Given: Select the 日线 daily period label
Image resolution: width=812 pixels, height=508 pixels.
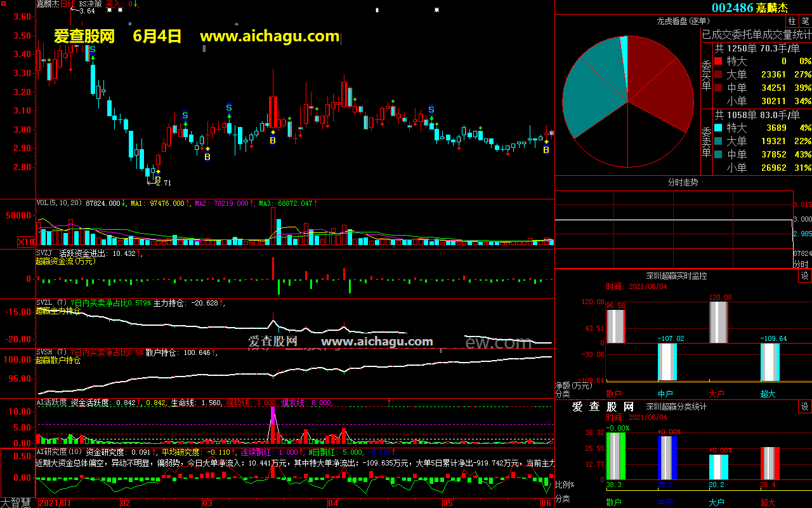Looking at the screenshot, I should 68,4.
